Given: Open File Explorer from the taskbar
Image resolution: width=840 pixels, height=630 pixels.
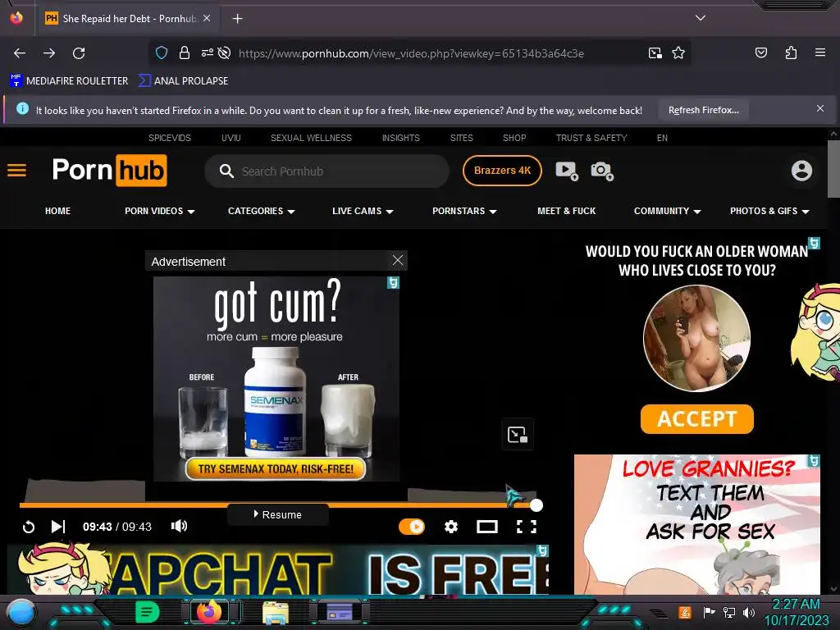Looking at the screenshot, I should coord(276,612).
